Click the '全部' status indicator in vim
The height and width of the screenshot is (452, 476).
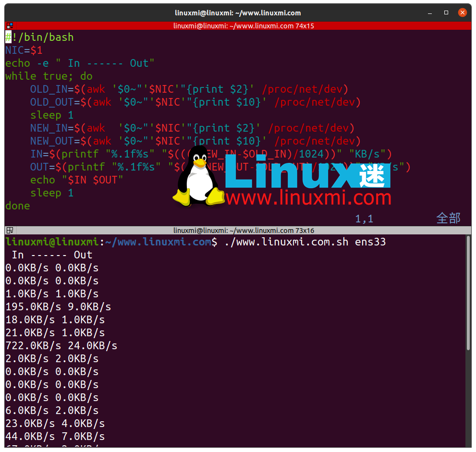(x=448, y=219)
